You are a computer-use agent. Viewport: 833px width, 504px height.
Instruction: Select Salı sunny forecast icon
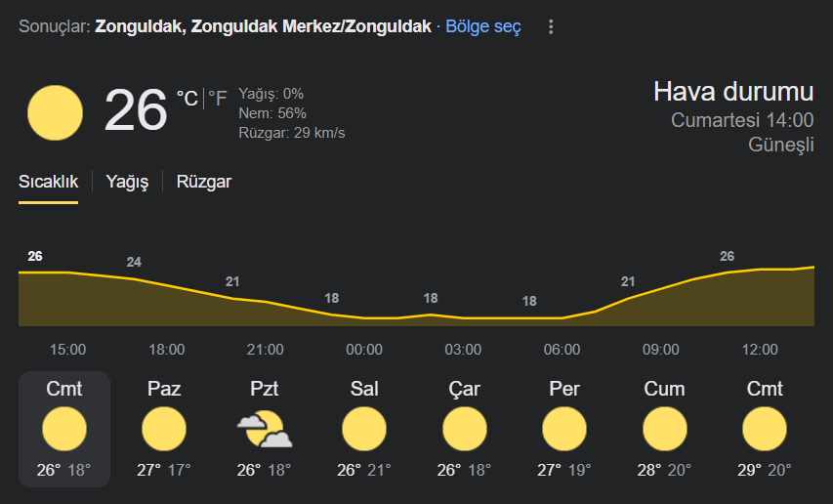(364, 429)
